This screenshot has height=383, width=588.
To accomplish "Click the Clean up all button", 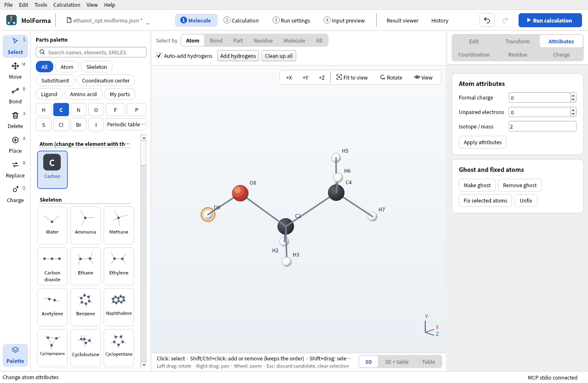I will click(x=279, y=56).
